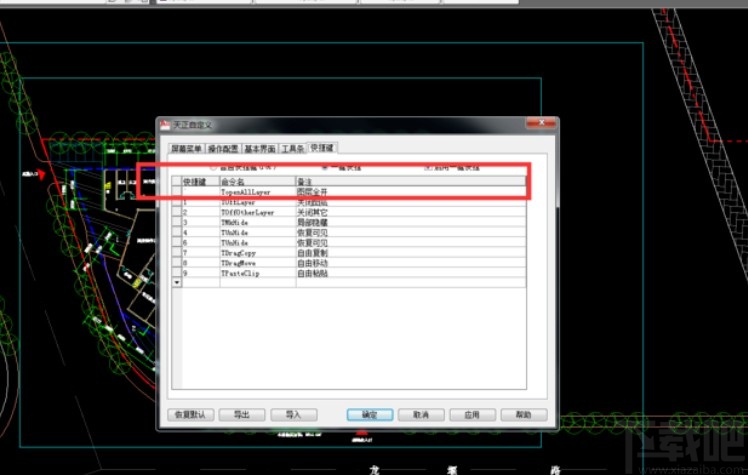
Task: Switch to the 操作配置 tab
Action: [x=223, y=148]
